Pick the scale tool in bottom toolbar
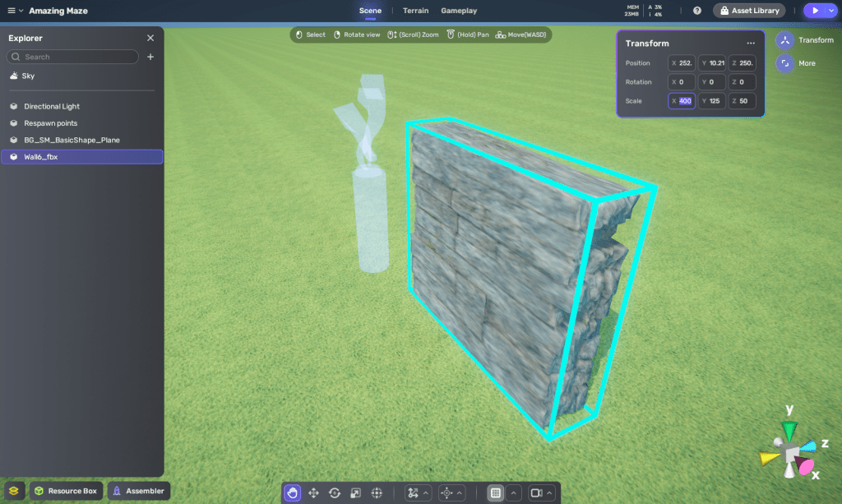 (356, 492)
